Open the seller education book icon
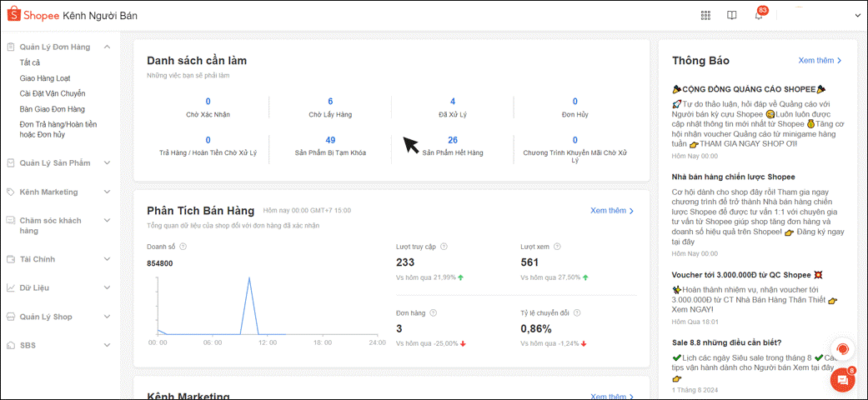 click(732, 15)
